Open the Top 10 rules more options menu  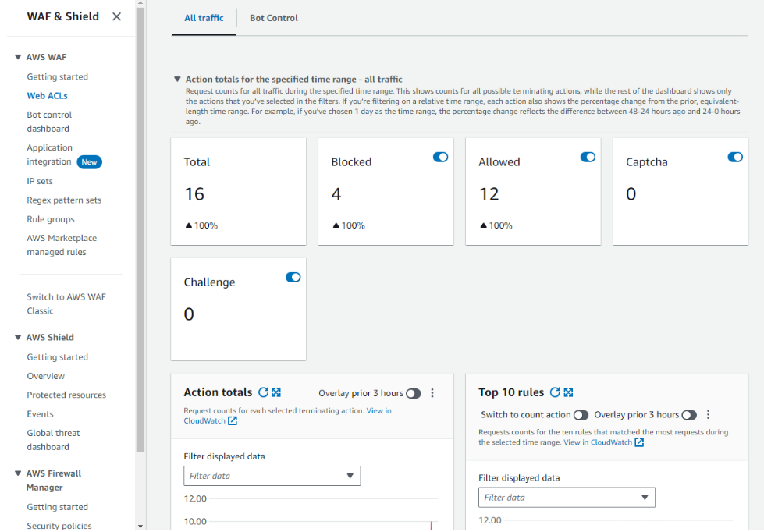click(708, 414)
